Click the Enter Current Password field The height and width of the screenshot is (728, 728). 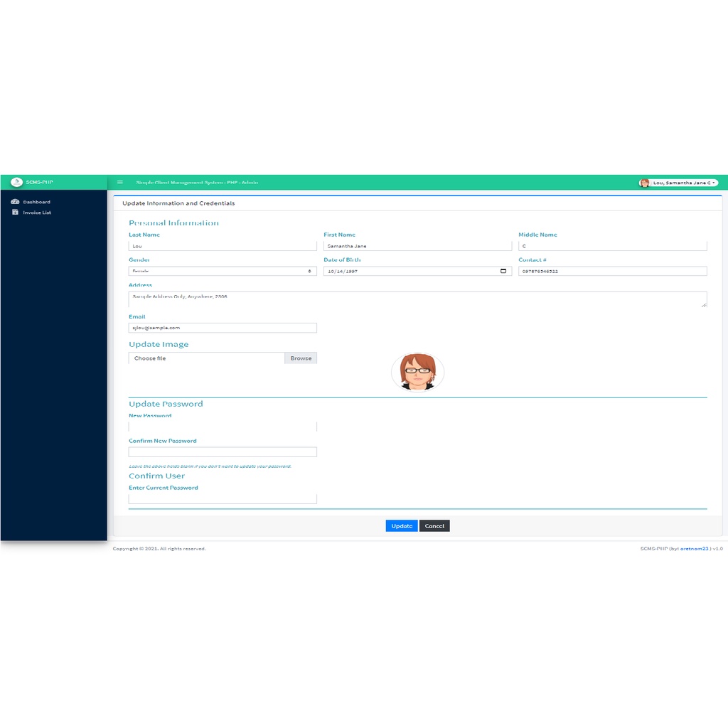[223, 499]
